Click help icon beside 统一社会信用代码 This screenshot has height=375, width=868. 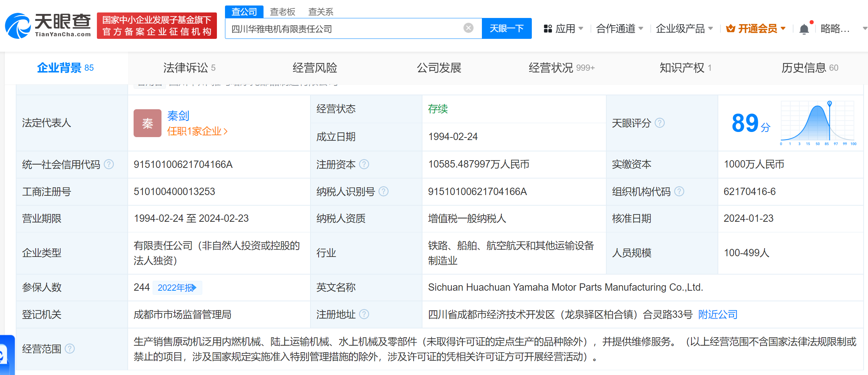tap(109, 164)
